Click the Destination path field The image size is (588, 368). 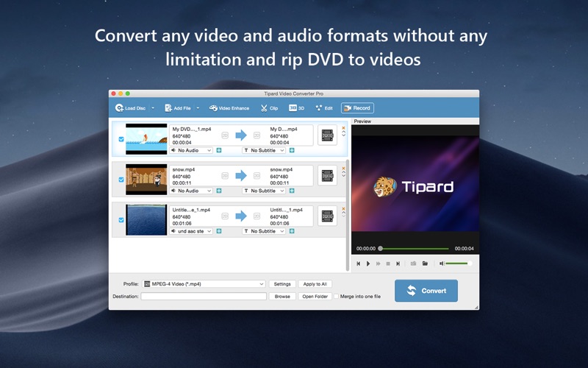click(204, 297)
